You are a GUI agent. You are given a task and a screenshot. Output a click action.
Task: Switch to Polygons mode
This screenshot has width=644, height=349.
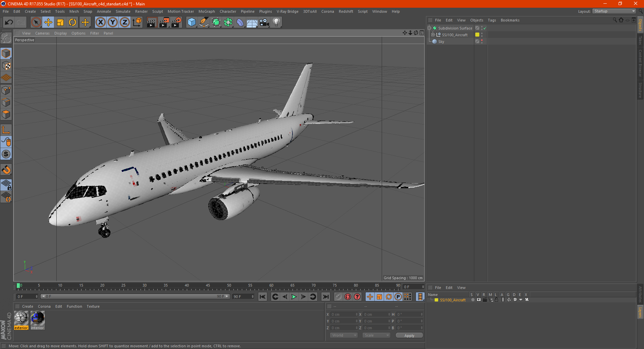[6, 114]
